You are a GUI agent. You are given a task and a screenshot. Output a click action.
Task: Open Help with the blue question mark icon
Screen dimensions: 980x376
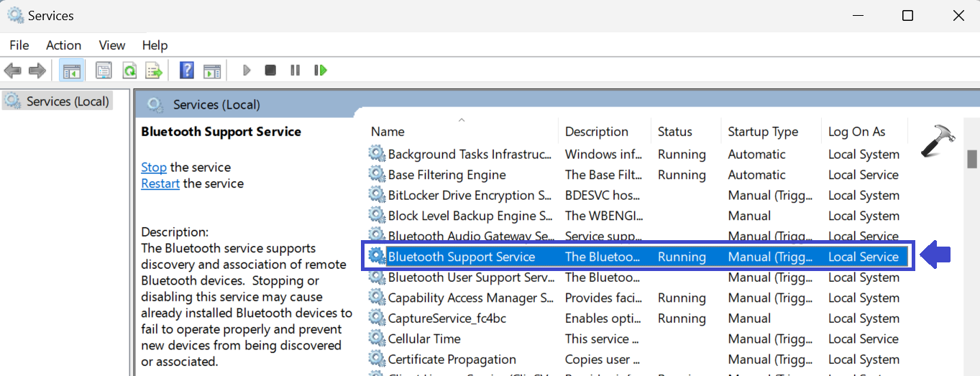[x=187, y=70]
